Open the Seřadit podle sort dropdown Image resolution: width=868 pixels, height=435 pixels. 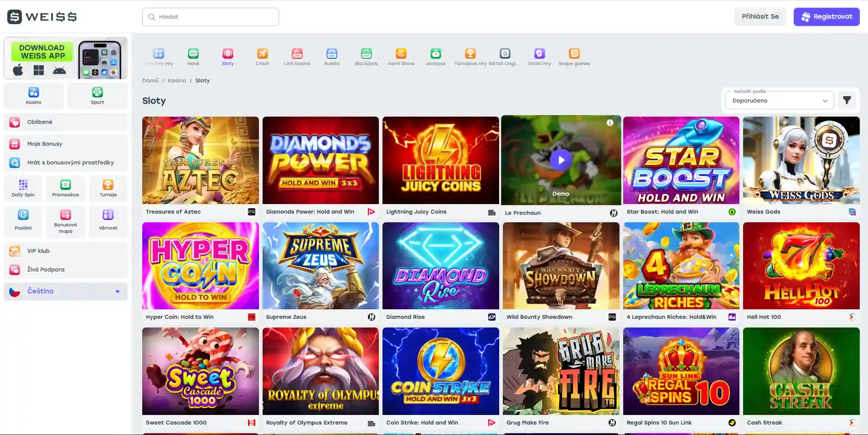[779, 100]
